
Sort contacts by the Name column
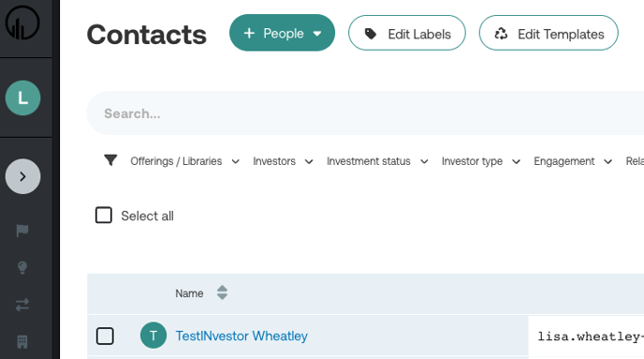pyautogui.click(x=222, y=292)
